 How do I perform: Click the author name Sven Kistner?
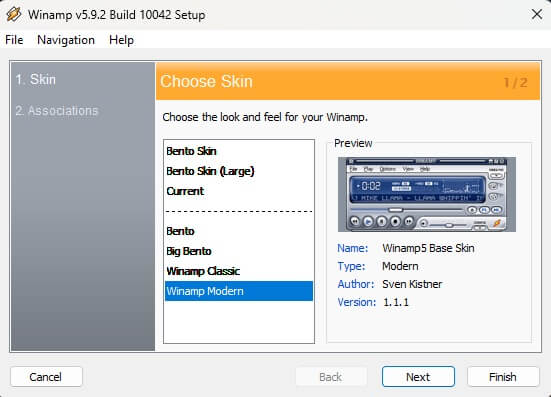[412, 284]
